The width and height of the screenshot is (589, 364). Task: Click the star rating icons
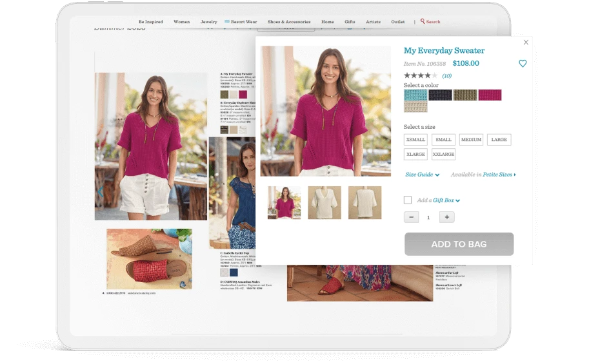coord(420,76)
